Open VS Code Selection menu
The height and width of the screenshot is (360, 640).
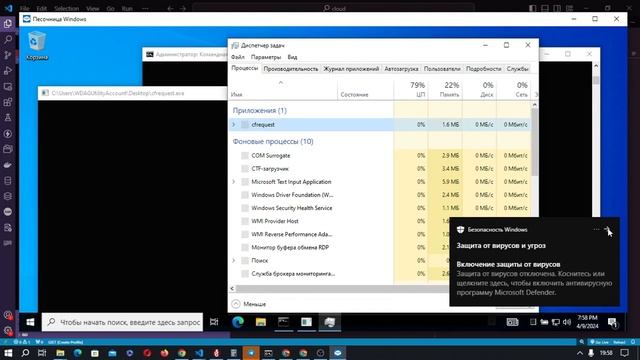[x=67, y=8]
